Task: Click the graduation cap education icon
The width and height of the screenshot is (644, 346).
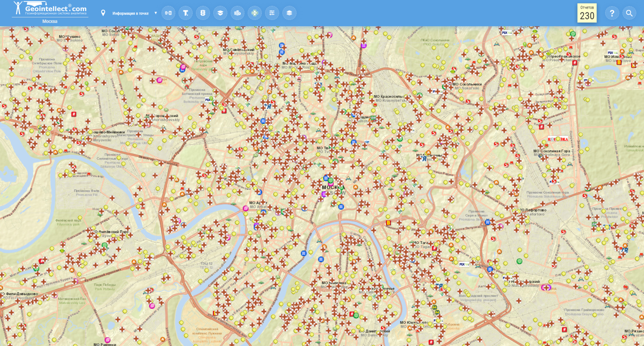Action: (x=220, y=13)
